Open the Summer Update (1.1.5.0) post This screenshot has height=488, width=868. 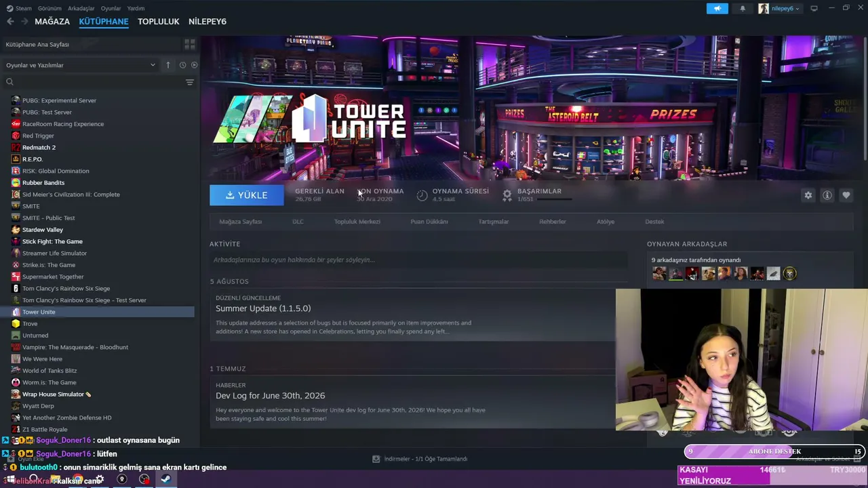click(x=263, y=308)
